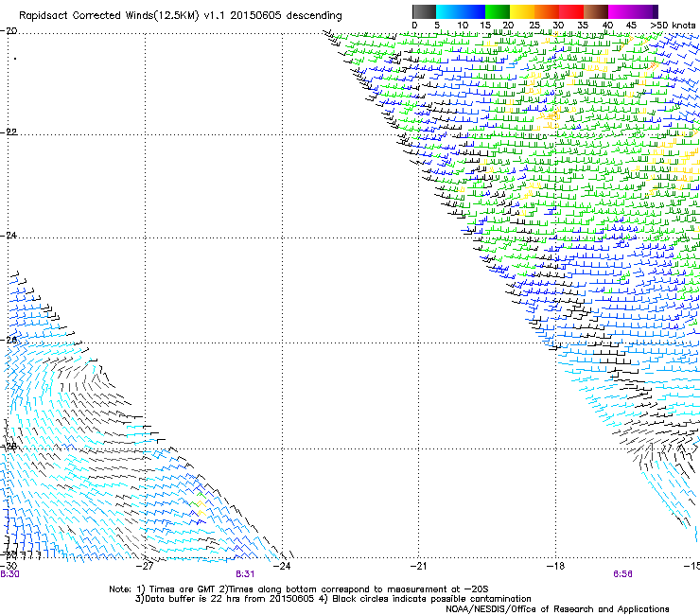Click note 2 about times along bottom
The height and width of the screenshot is (615, 700).
(354, 589)
